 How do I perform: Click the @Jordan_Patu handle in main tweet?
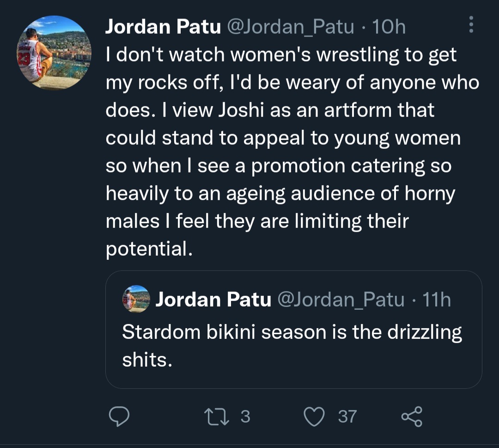[x=290, y=27]
